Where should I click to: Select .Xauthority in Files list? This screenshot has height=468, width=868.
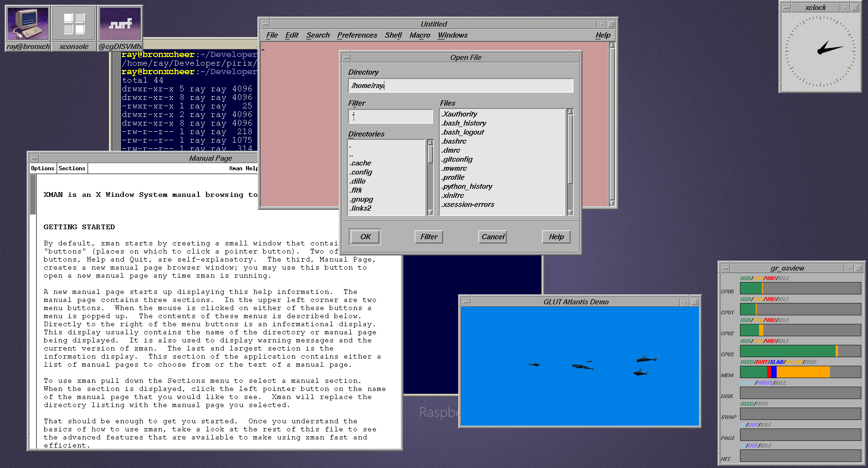coord(502,114)
